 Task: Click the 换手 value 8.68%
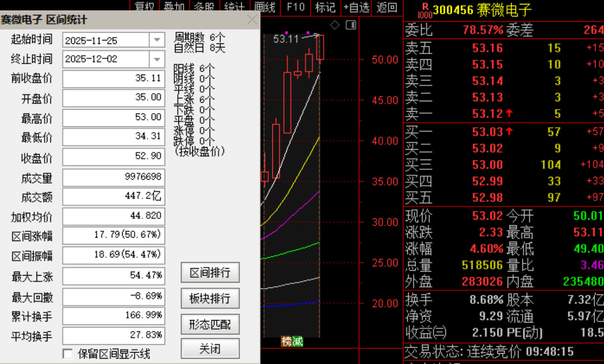point(486,300)
